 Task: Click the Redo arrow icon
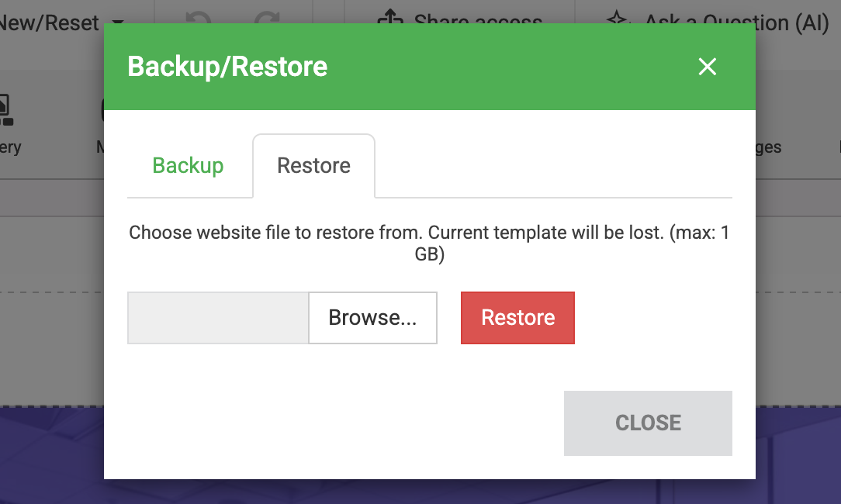pos(268,19)
